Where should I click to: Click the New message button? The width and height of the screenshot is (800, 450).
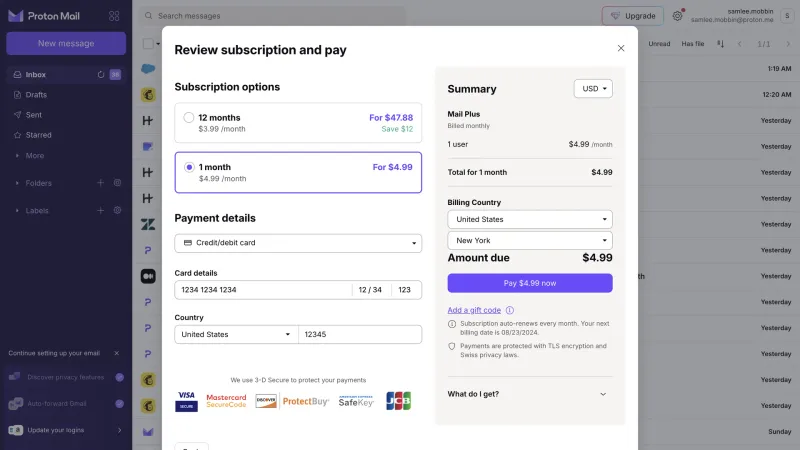tap(66, 43)
